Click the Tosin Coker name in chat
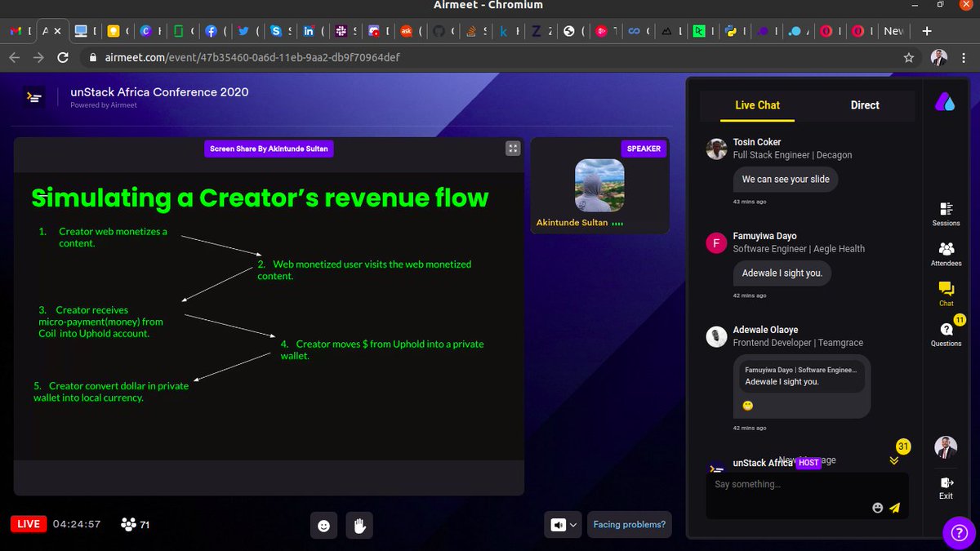 (x=757, y=142)
